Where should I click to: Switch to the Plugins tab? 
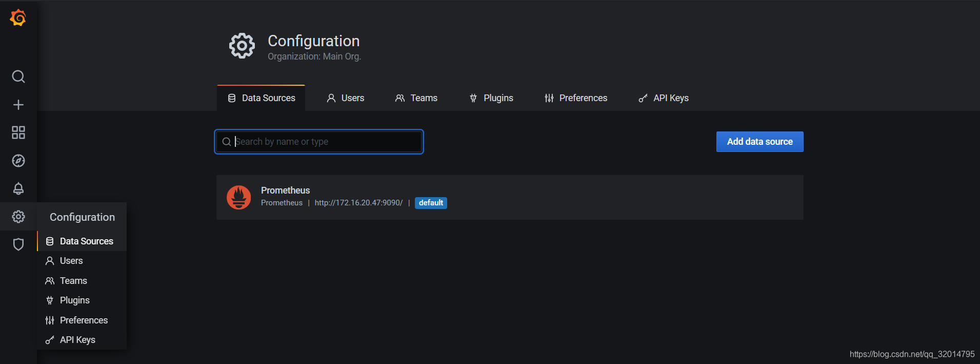[x=491, y=98]
